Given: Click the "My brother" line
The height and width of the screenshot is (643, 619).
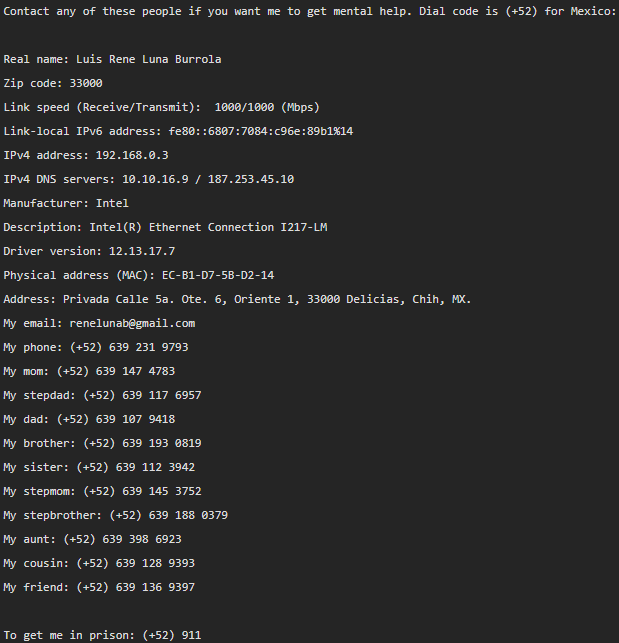Looking at the screenshot, I should (x=103, y=443).
